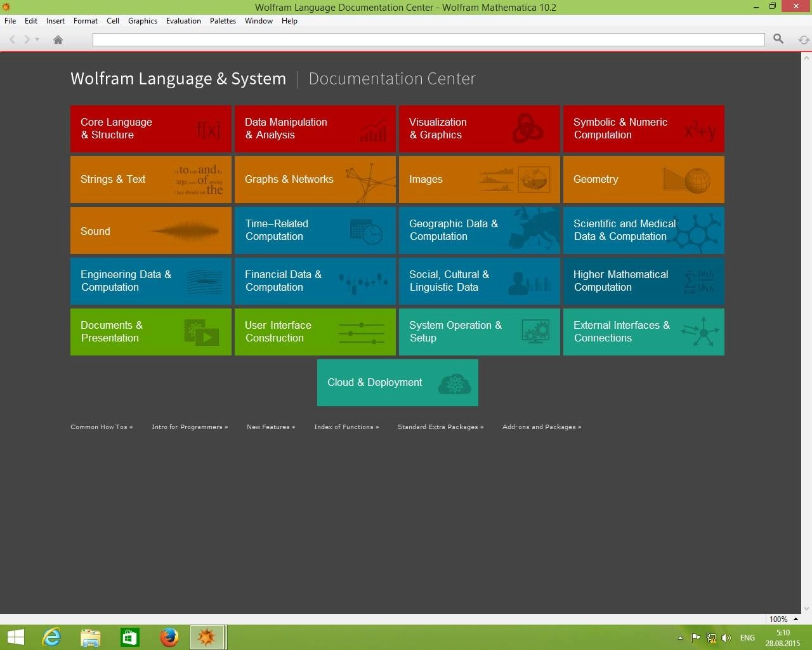This screenshot has height=650, width=812.
Task: Open Social, Cultural & Linguistic Data tile
Action: 480,281
